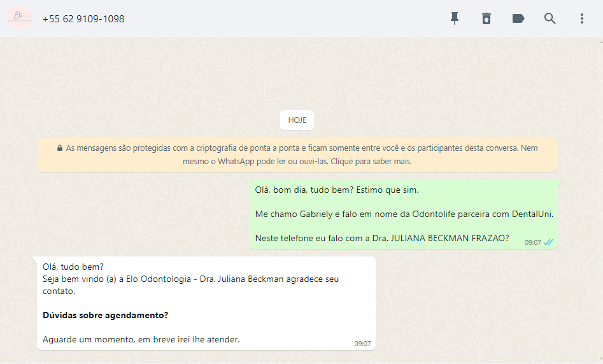Click the HOJE date chip
Screen dimensions: 603x364
[297, 120]
